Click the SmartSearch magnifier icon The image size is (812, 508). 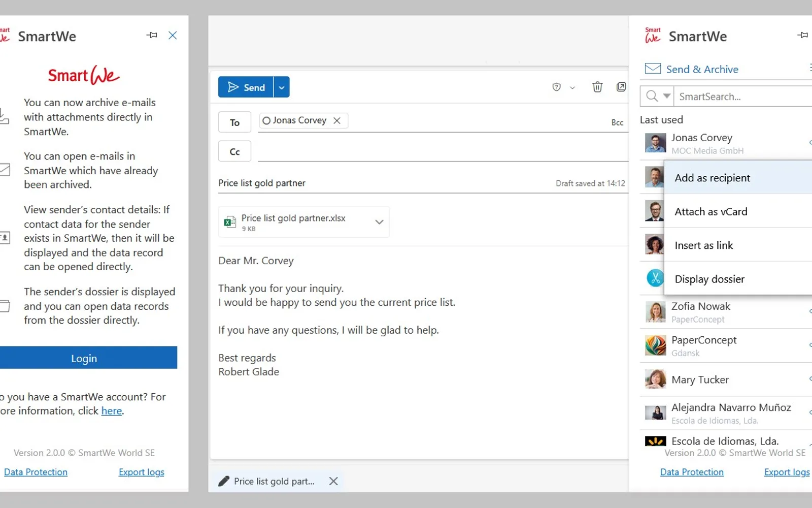point(652,96)
